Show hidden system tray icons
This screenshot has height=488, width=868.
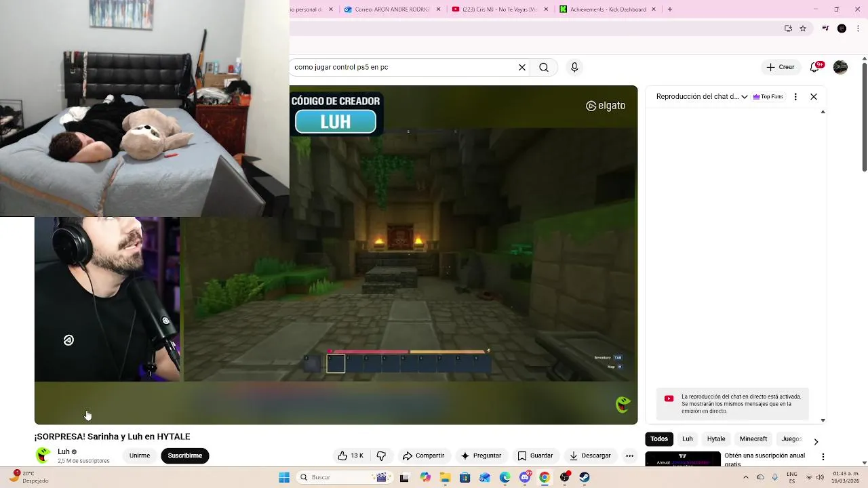point(746,477)
